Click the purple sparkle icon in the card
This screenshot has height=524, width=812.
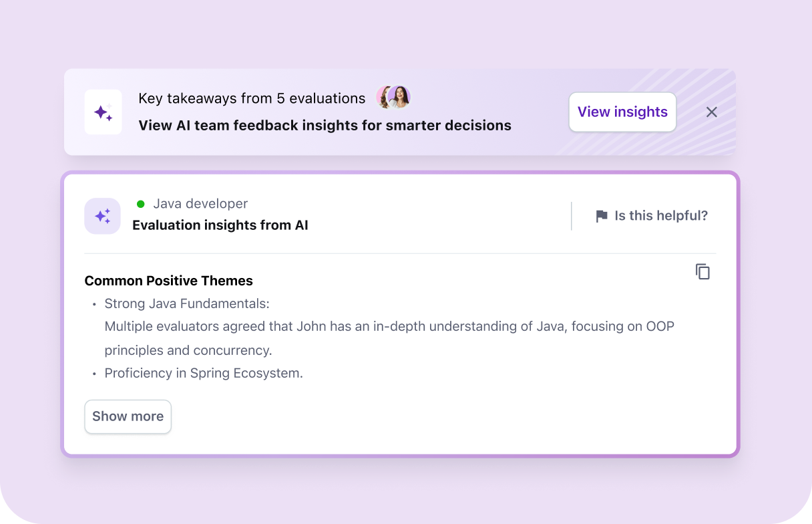[103, 216]
